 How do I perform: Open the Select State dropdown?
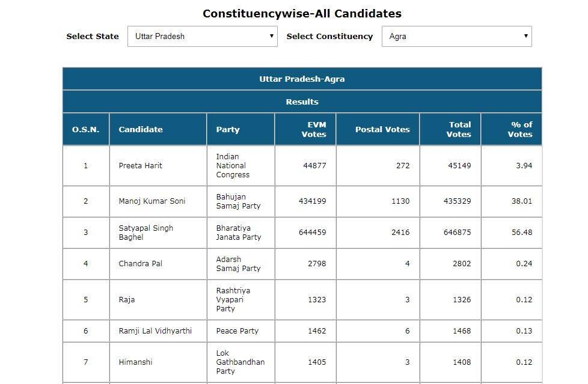tap(202, 36)
